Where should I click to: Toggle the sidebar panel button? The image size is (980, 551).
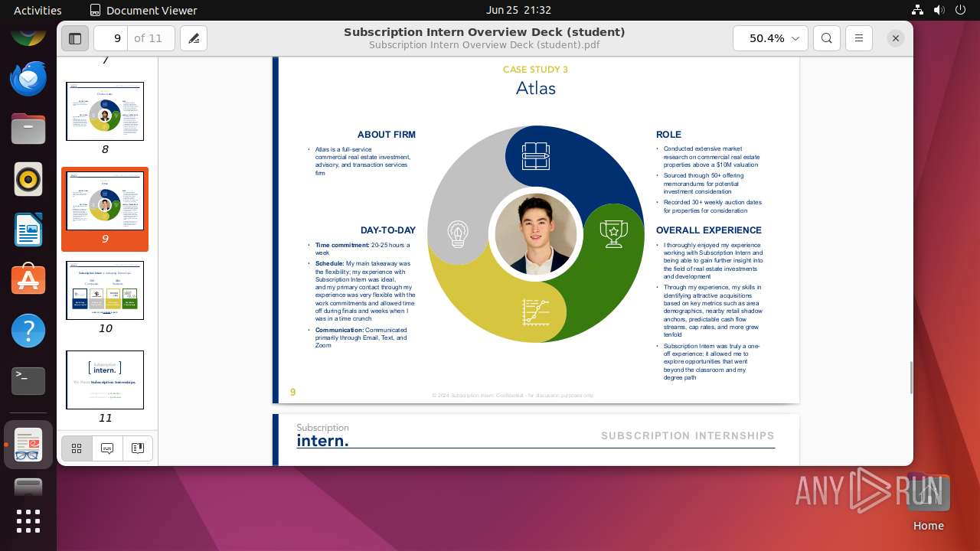coord(75,38)
